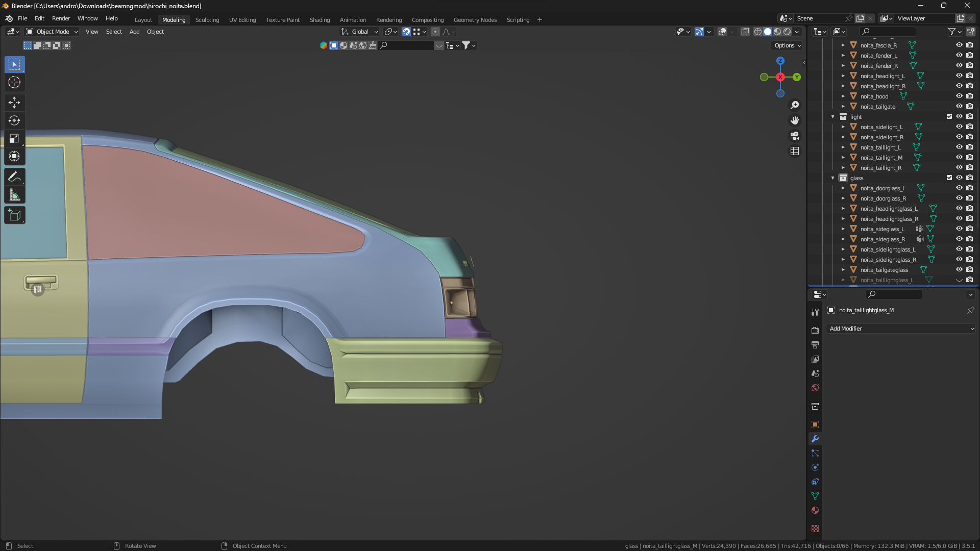980x551 pixels.
Task: Open the Scene properties tab
Action: point(815,373)
